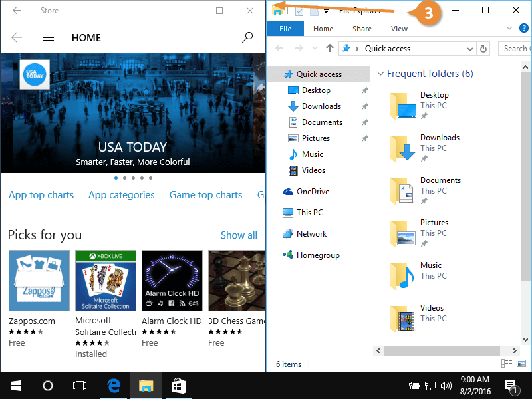The width and height of the screenshot is (532, 399).
Task: Select Downloads in the navigation pane
Action: coord(321,106)
